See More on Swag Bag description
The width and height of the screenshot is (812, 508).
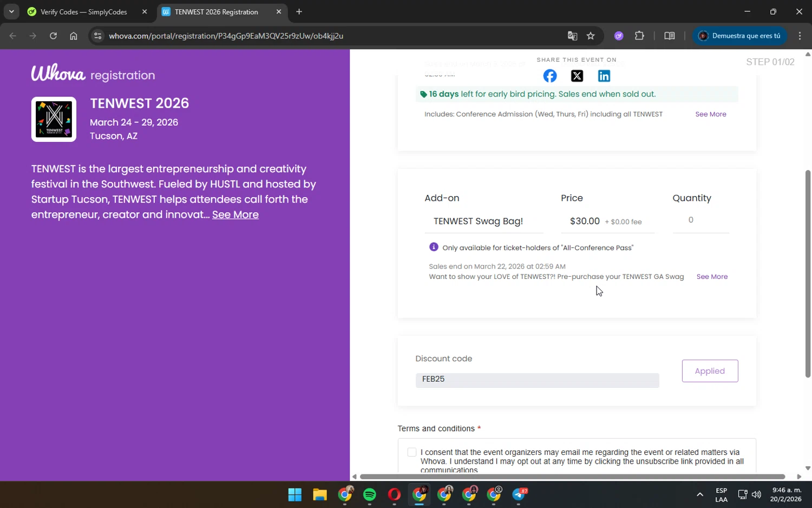tap(712, 277)
